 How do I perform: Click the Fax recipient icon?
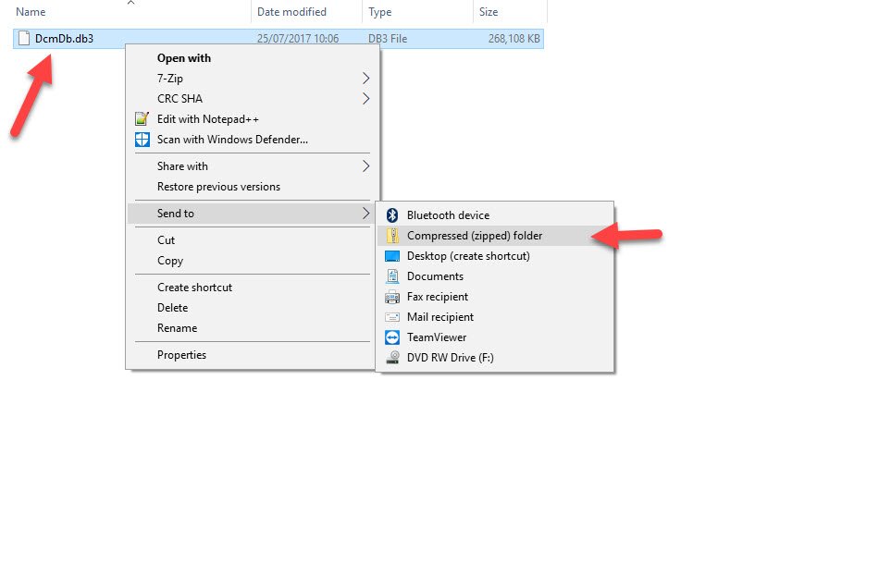coord(393,296)
